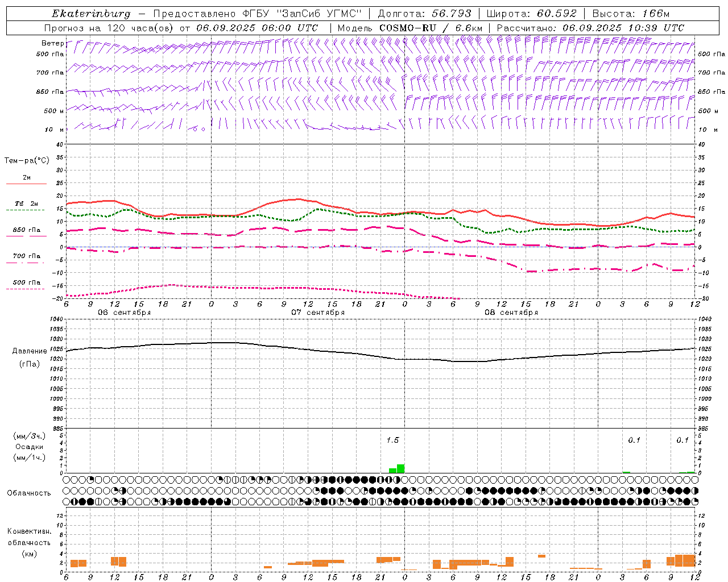Click the Давление pressure axis label
This screenshot has width=728, height=582.
[30, 351]
